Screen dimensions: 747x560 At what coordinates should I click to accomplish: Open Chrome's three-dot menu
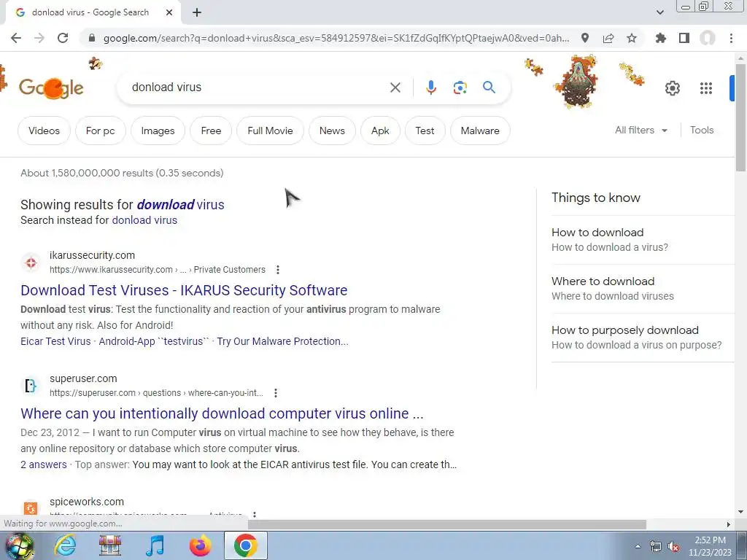(x=731, y=38)
